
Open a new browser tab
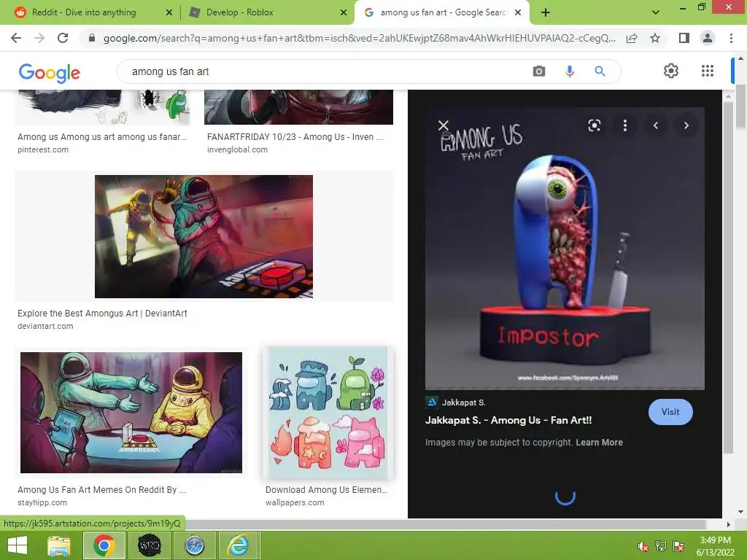click(546, 12)
